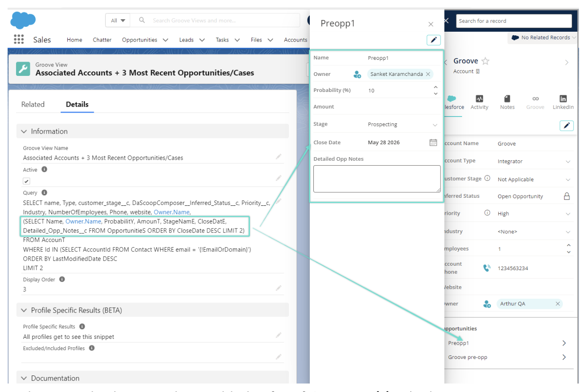Go to the Accounts nav tab

tap(296, 40)
